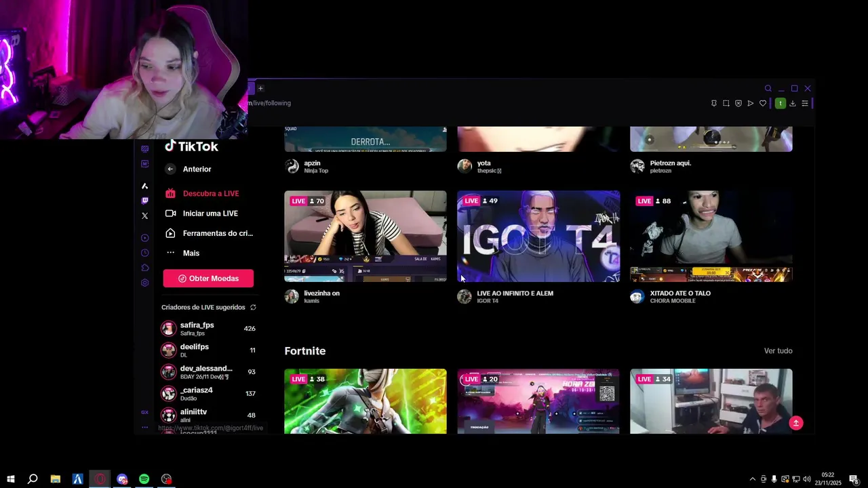868x488 pixels.
Task: Open suggested creator deelifps
Action: (208, 350)
